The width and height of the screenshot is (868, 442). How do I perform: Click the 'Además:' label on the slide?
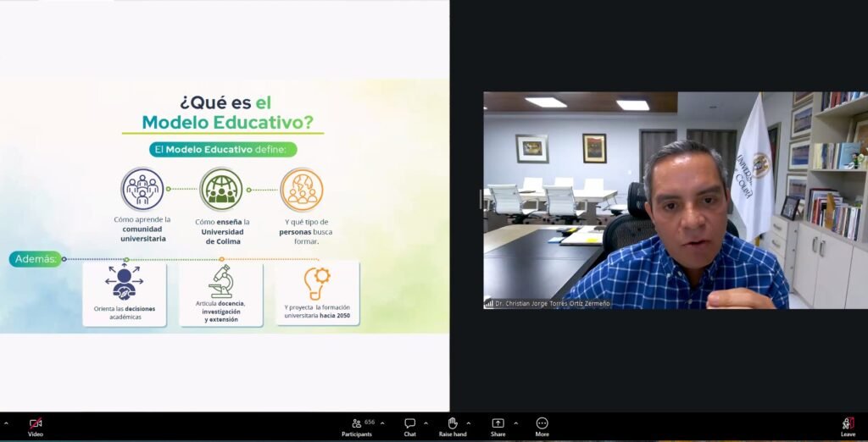click(36, 259)
